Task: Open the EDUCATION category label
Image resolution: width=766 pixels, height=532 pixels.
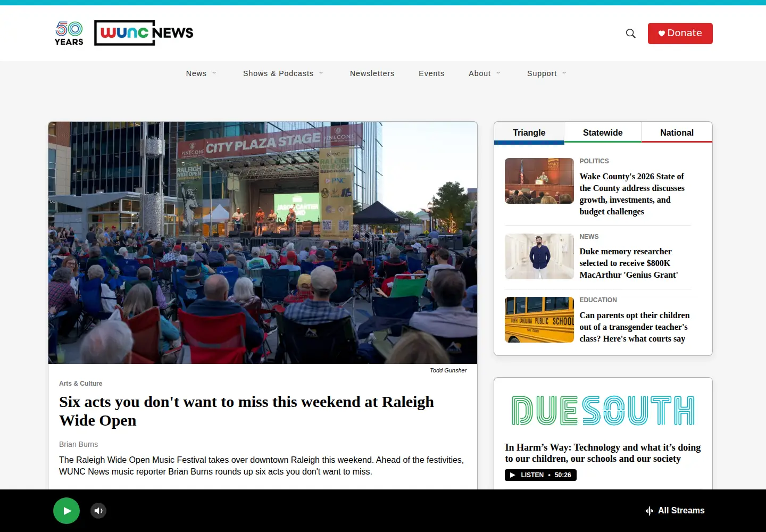Action: [x=598, y=300]
